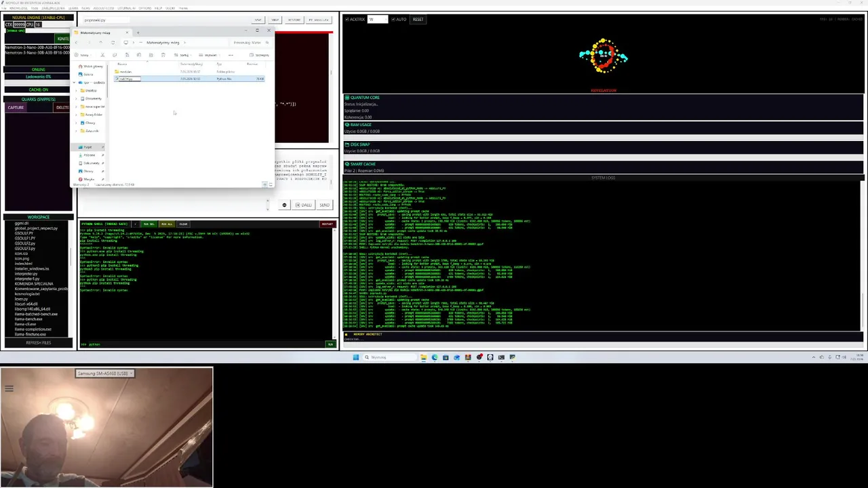The width and height of the screenshot is (868, 488).
Task: Click the PC icon in Explorer address bar
Action: [125, 43]
